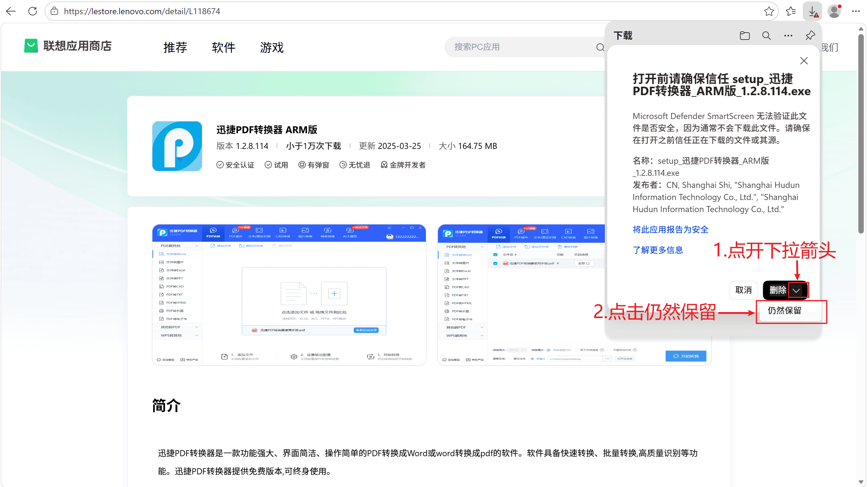
Task: Click the 无忧退 badge
Action: 355,165
